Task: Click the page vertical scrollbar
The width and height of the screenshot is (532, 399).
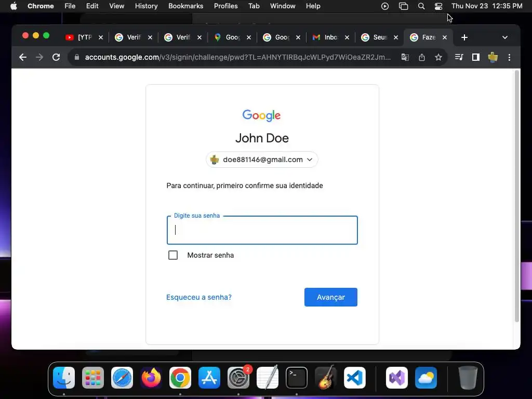Action: coord(517,196)
